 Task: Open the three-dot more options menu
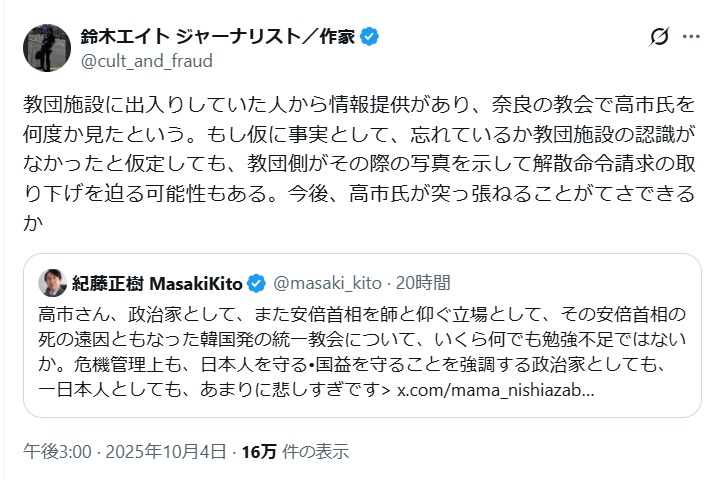[x=690, y=37]
